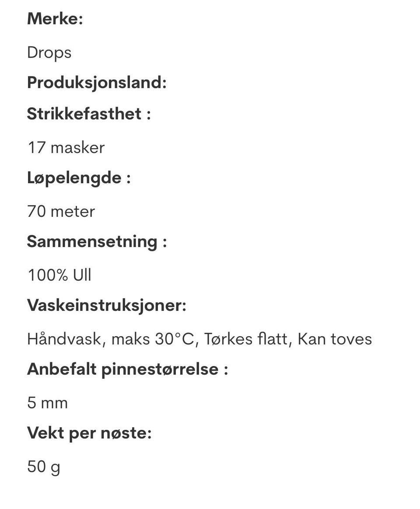Click the word masker

(x=77, y=147)
